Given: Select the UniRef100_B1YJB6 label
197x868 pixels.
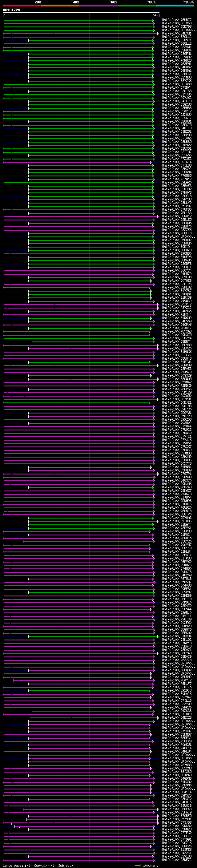Looking at the screenshot, I should click(177, 95).
